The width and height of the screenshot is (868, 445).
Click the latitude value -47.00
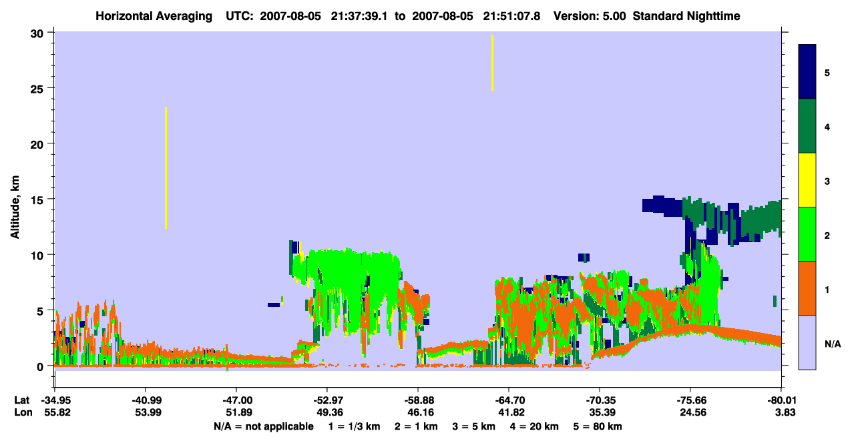click(236, 400)
